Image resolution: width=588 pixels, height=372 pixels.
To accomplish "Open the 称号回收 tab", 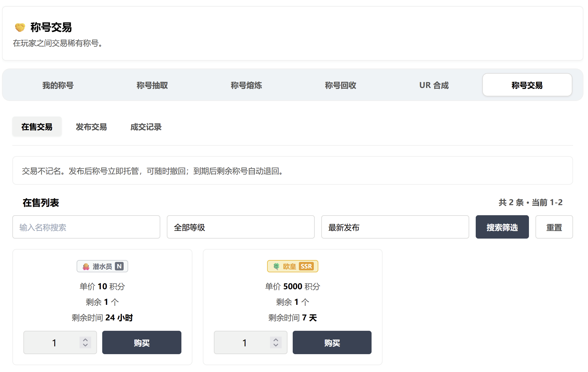I will [340, 85].
